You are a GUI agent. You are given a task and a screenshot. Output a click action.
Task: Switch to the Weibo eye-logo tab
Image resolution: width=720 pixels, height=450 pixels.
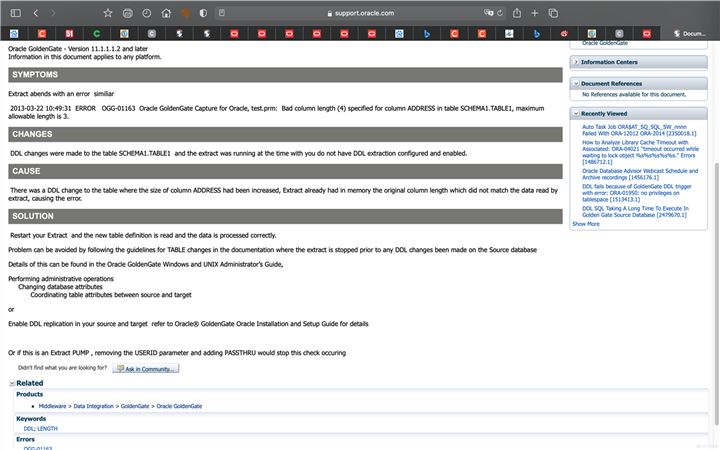coord(564,34)
